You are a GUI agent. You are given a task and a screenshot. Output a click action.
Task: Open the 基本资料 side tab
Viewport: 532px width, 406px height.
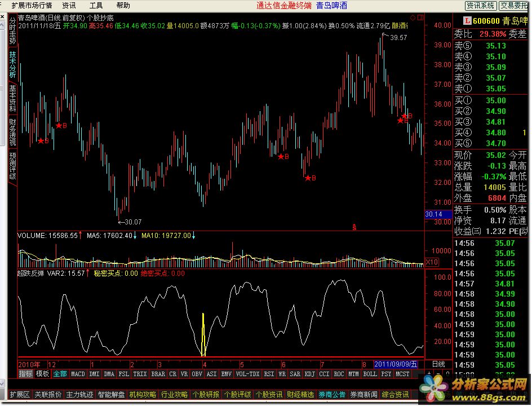12,99
